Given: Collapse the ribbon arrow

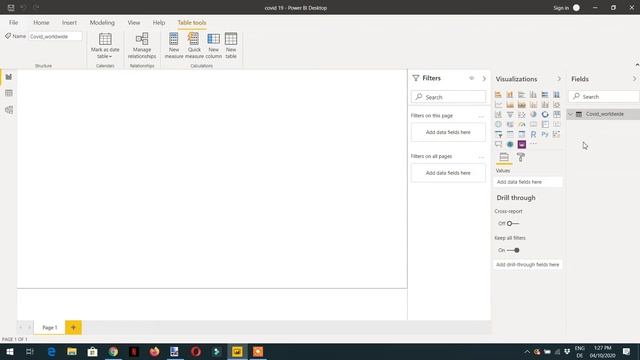Looking at the screenshot, I should [x=637, y=65].
